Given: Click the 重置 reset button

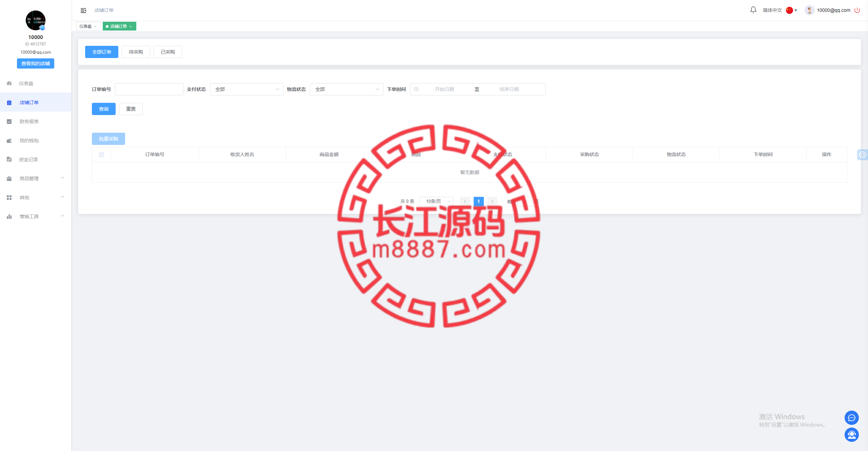Looking at the screenshot, I should (x=131, y=109).
